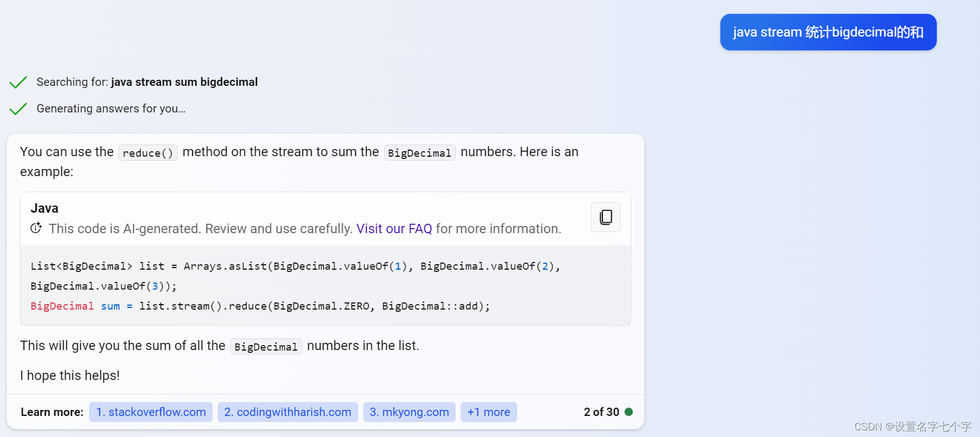Click the code line 'BigDecimal.valueOf(3));'

104,286
